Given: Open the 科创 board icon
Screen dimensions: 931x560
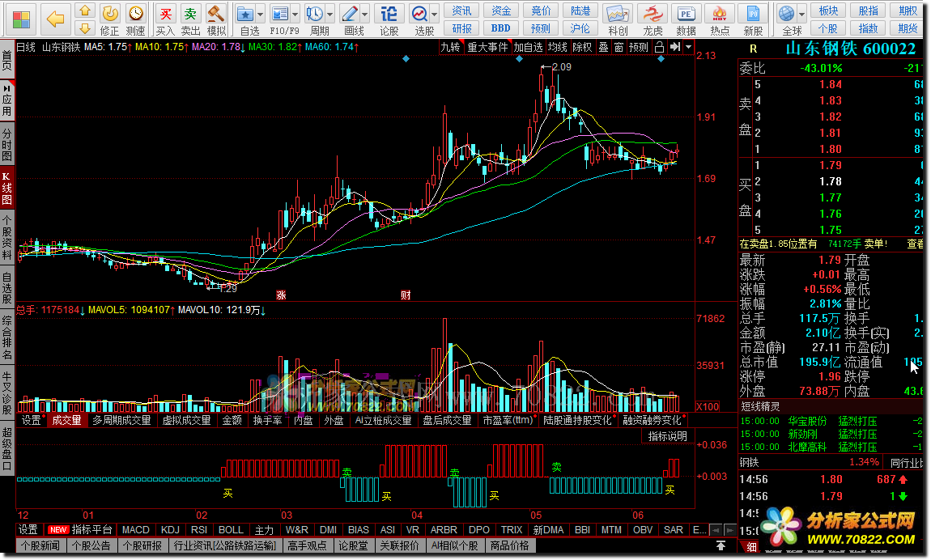Looking at the screenshot, I should 618,19.
